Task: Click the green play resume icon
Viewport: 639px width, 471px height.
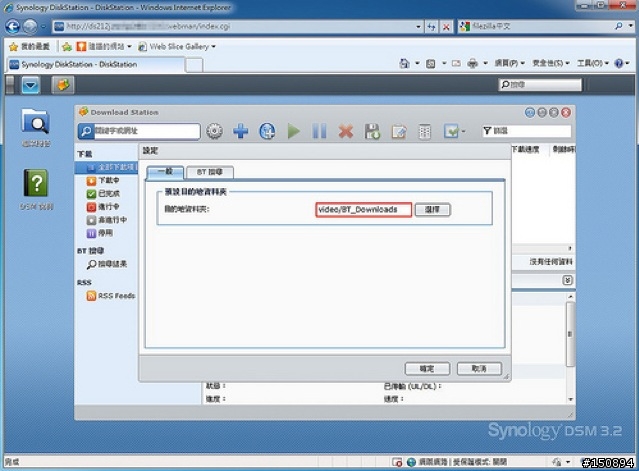Action: coord(293,131)
